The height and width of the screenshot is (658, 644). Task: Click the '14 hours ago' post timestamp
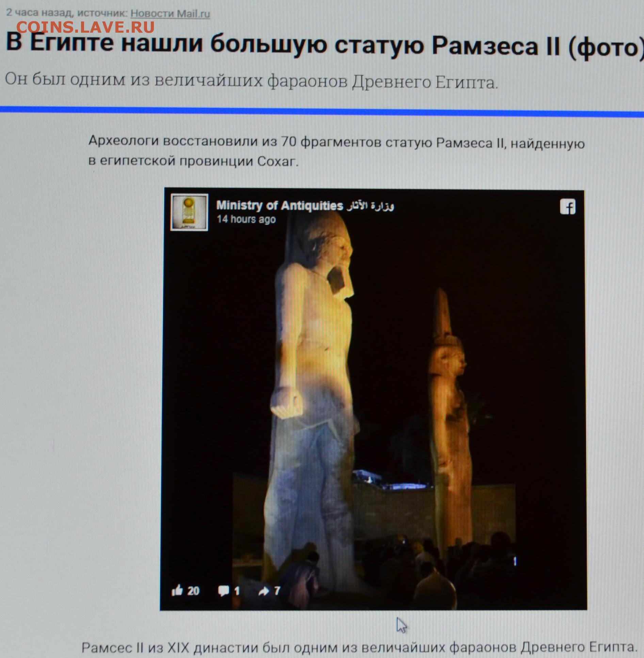(246, 219)
